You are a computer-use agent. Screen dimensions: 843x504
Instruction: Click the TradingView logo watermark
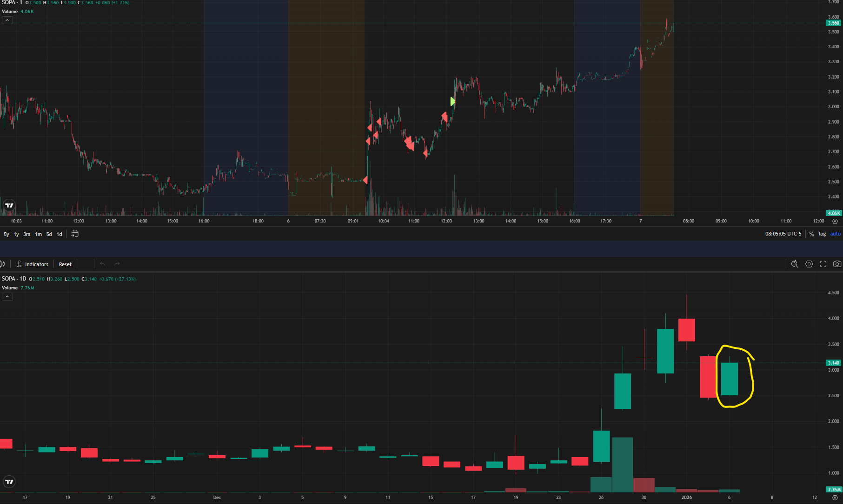[x=8, y=205]
